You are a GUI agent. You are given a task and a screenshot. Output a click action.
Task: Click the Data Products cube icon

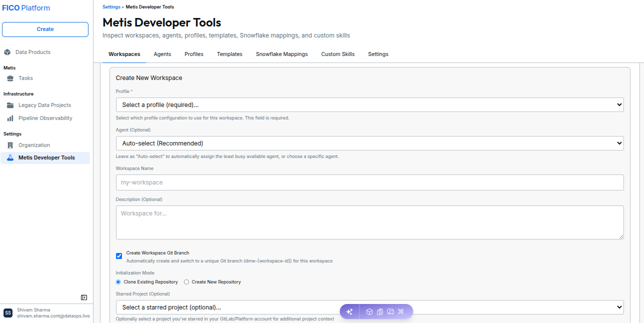click(x=7, y=52)
